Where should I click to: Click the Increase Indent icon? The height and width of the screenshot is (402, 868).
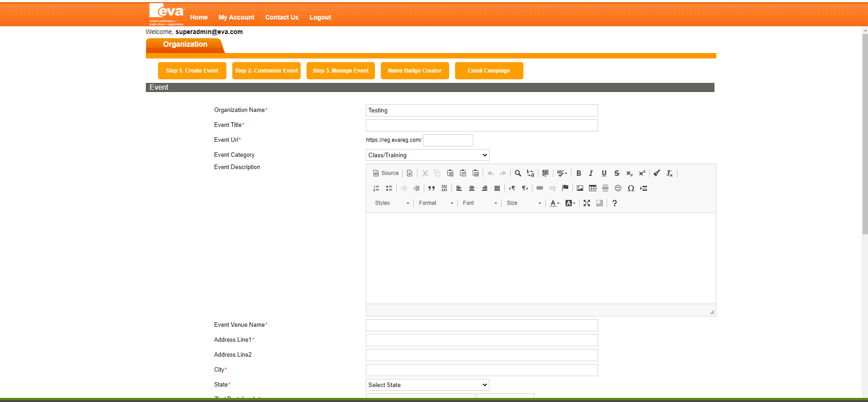[x=417, y=188]
